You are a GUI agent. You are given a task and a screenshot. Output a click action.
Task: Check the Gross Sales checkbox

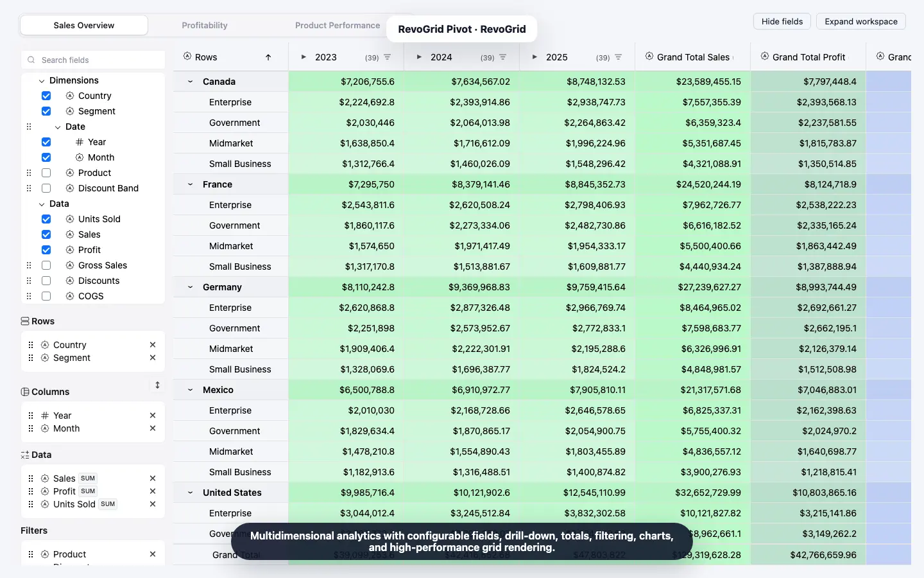coord(46,265)
